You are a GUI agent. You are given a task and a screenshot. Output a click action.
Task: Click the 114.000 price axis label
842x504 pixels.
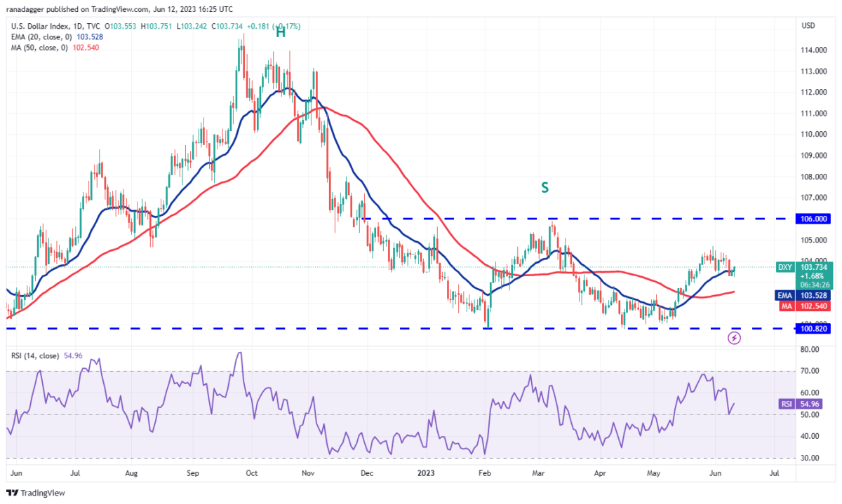pos(813,50)
